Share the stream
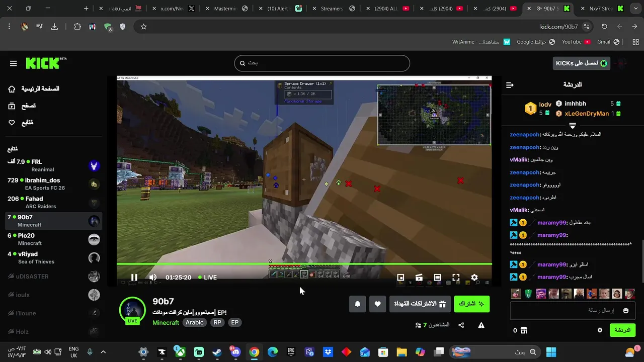The height and width of the screenshot is (362, 644). click(x=461, y=325)
